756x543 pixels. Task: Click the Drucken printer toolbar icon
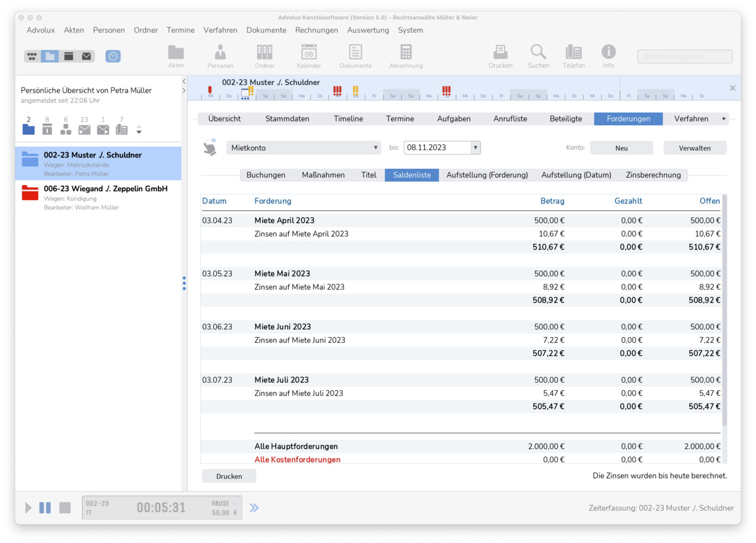pos(500,53)
